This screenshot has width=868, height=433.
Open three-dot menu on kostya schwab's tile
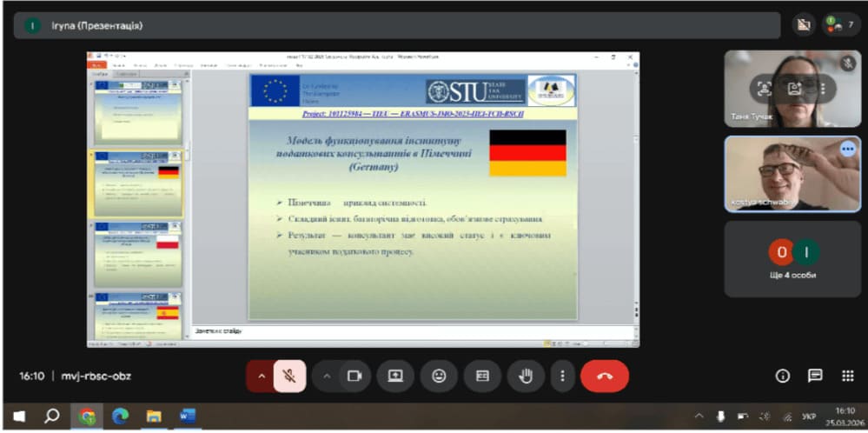pyautogui.click(x=847, y=149)
